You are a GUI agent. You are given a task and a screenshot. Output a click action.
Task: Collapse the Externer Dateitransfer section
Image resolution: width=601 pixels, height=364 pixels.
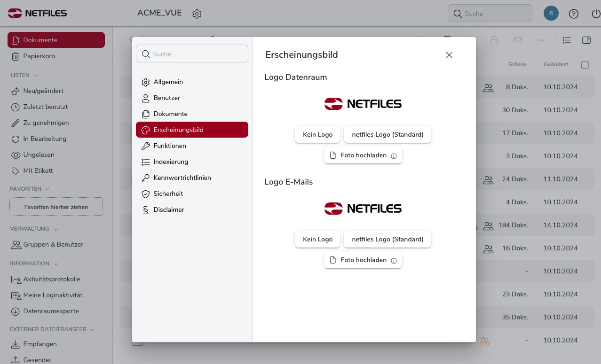(92, 330)
